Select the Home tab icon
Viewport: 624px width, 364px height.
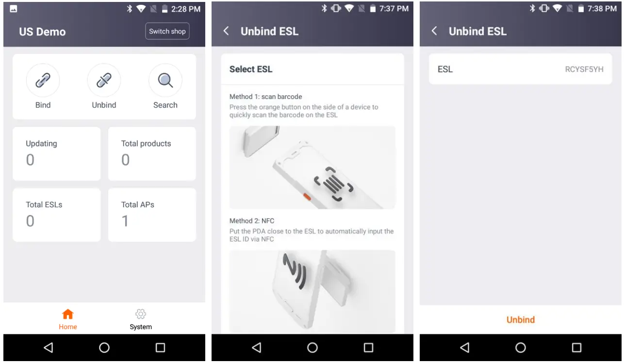pyautogui.click(x=68, y=314)
